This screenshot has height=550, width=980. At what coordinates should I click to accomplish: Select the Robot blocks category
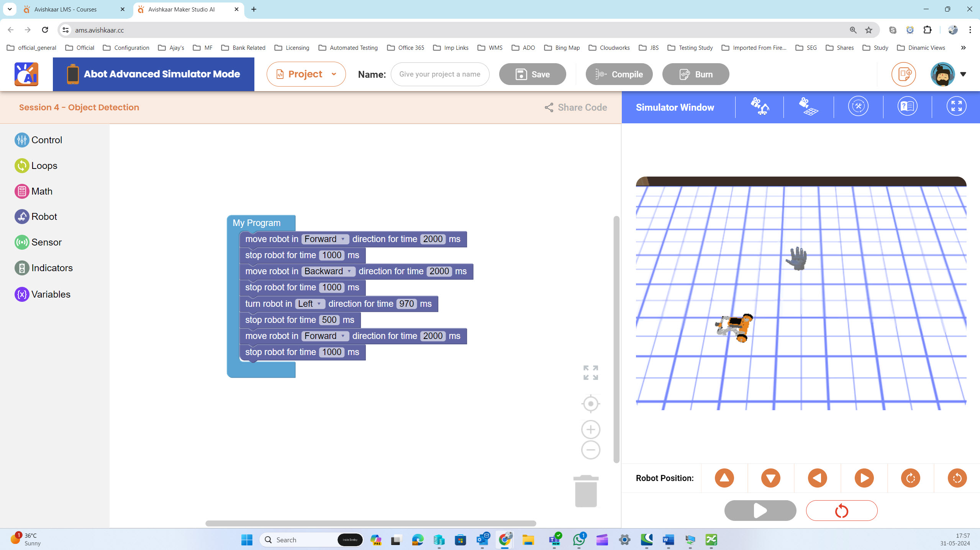(x=44, y=216)
